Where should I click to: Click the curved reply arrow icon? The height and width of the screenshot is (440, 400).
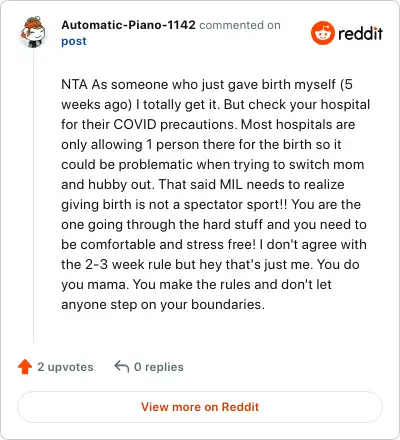click(122, 366)
